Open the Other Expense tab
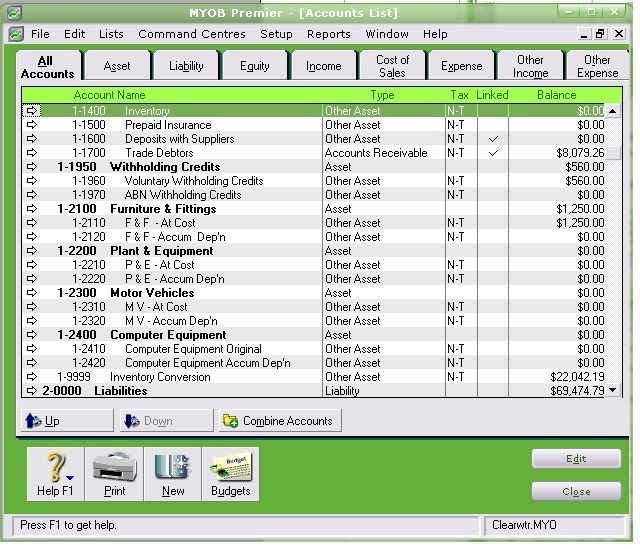640x549 pixels. point(597,66)
